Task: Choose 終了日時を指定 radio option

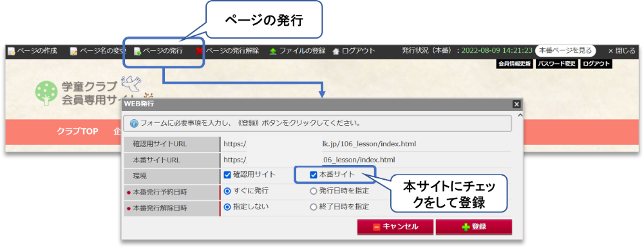Action: pos(314,207)
